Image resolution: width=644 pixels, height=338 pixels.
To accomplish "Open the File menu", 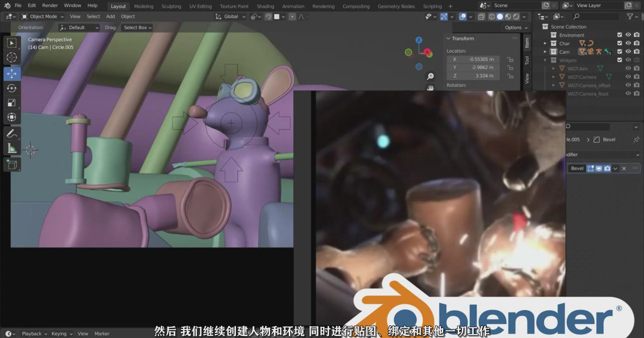I will (18, 6).
